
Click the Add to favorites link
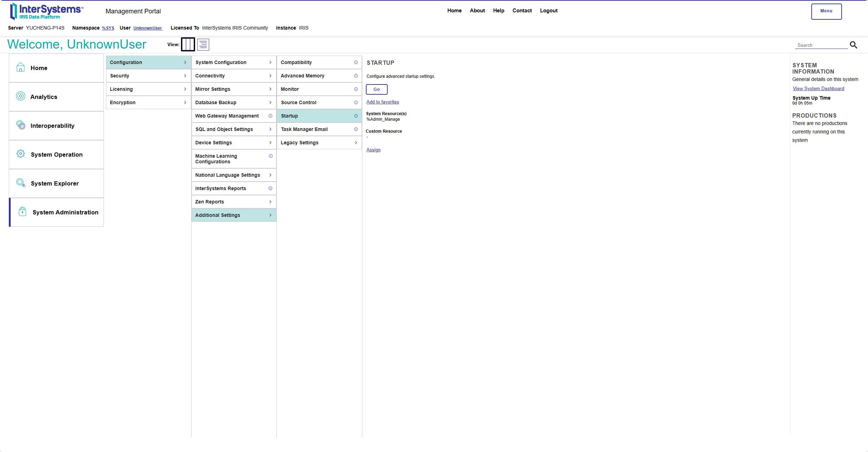(382, 102)
